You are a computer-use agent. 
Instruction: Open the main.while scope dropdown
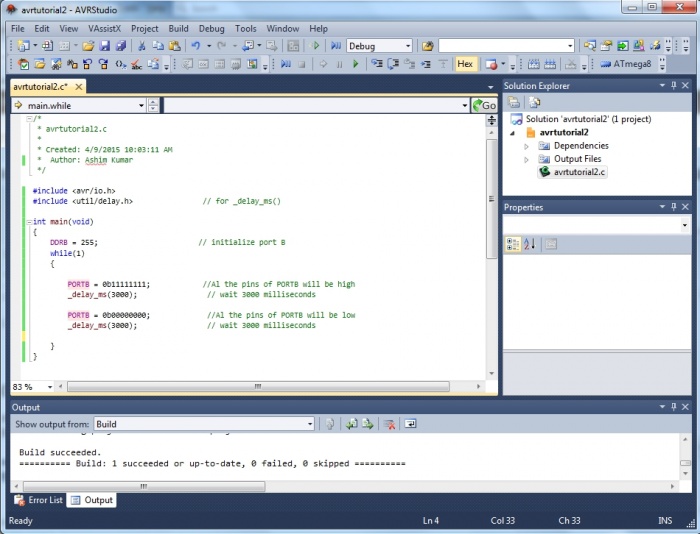click(x=139, y=105)
